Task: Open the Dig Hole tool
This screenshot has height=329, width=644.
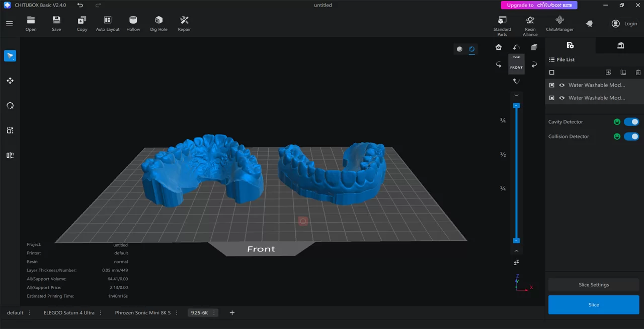Action: coord(158,23)
